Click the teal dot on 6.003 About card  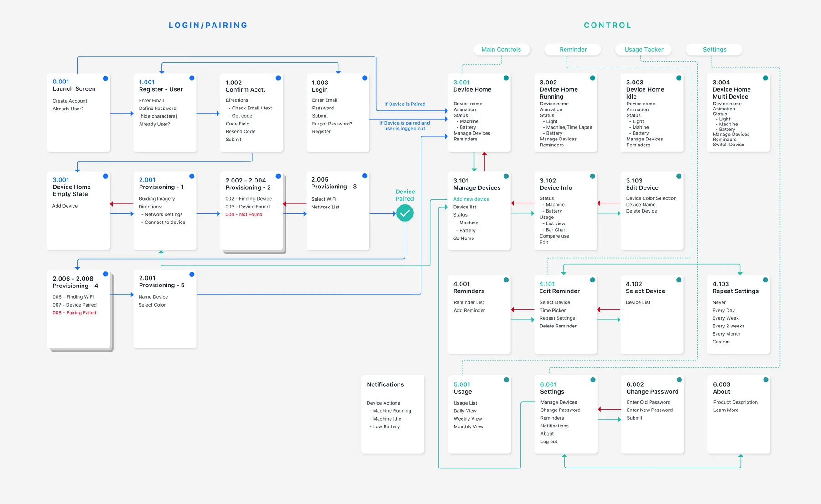[766, 379]
